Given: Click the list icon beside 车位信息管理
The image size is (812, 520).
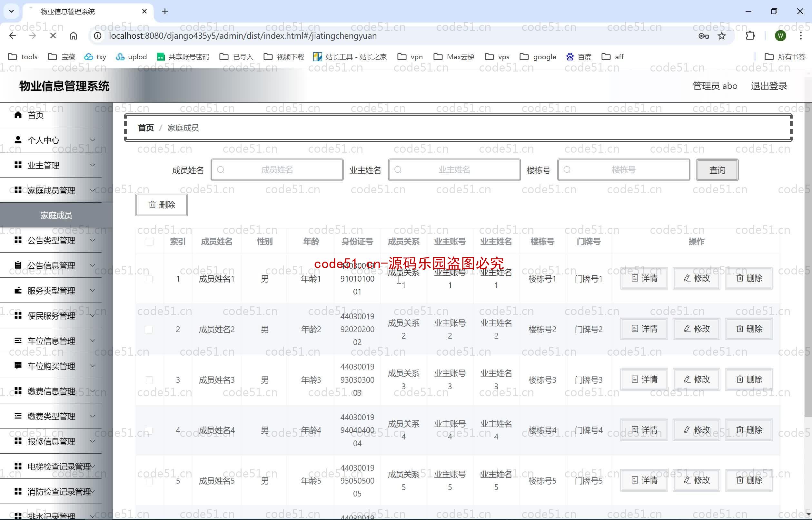Looking at the screenshot, I should click(18, 340).
